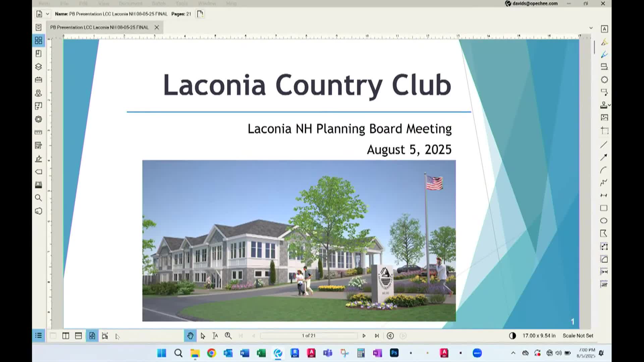Select the Arrow markup tool

[x=604, y=157]
